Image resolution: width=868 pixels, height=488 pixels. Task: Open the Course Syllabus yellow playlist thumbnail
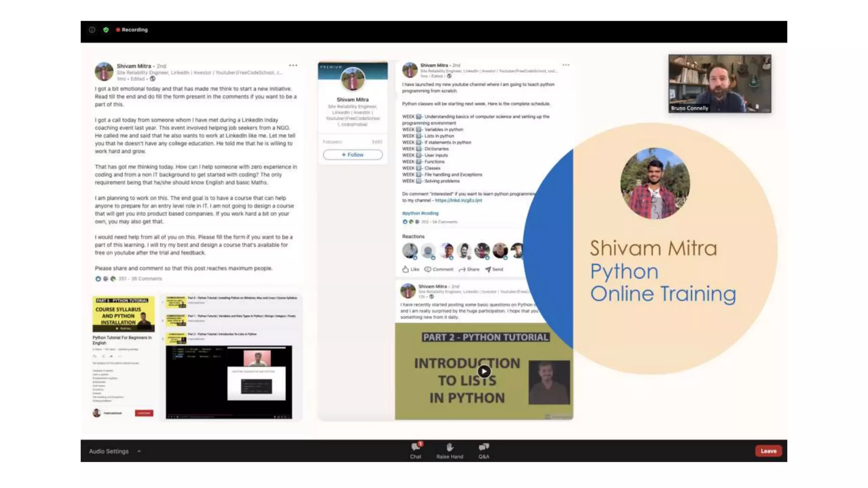coord(123,314)
